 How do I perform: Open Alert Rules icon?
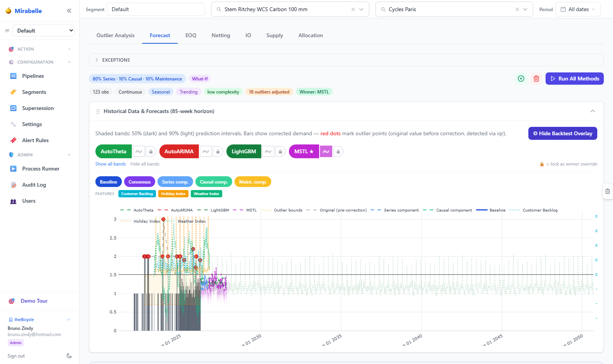13,140
